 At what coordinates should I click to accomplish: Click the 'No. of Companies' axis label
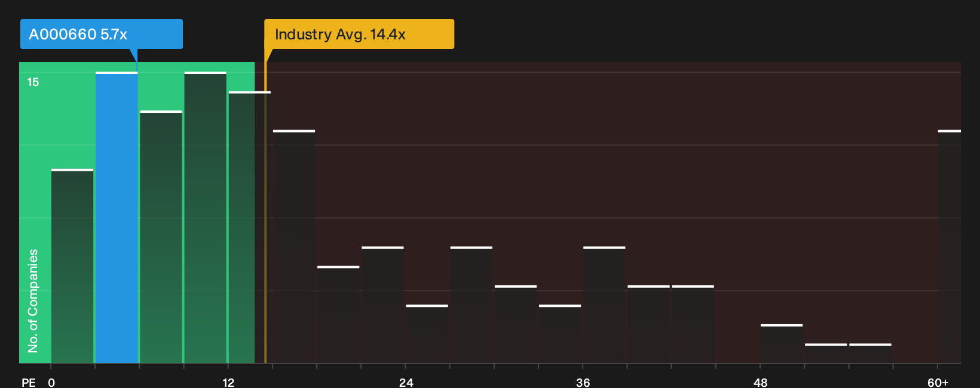[x=33, y=301]
